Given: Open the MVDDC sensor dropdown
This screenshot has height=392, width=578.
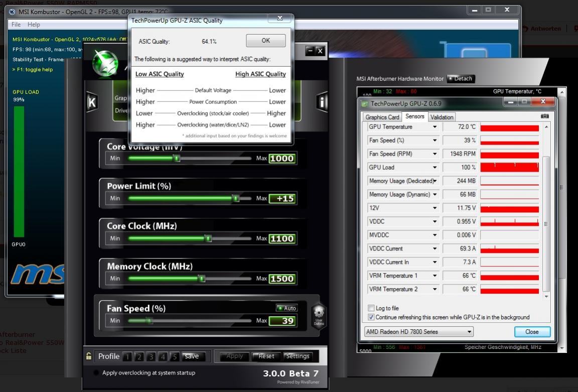Looking at the screenshot, I should tap(435, 235).
